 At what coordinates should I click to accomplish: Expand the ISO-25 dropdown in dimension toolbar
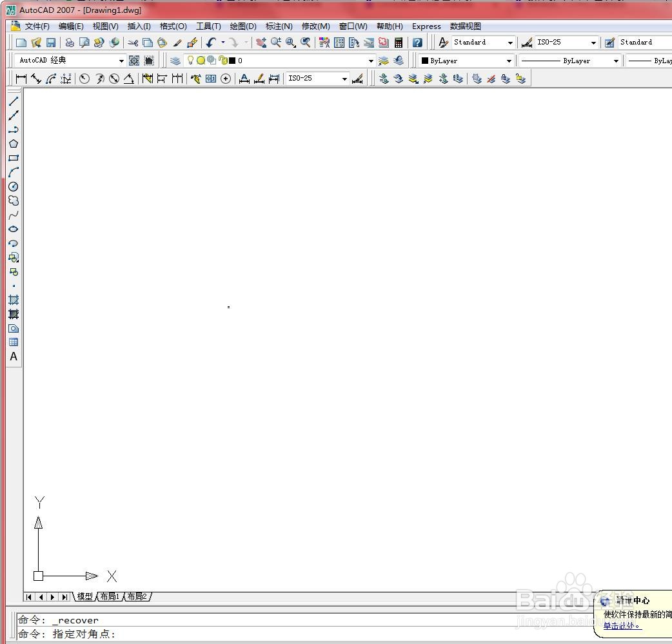[344, 79]
